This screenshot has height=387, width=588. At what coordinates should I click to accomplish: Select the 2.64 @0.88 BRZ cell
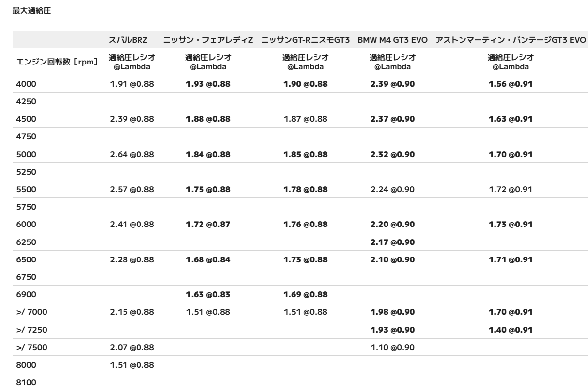tap(132, 154)
